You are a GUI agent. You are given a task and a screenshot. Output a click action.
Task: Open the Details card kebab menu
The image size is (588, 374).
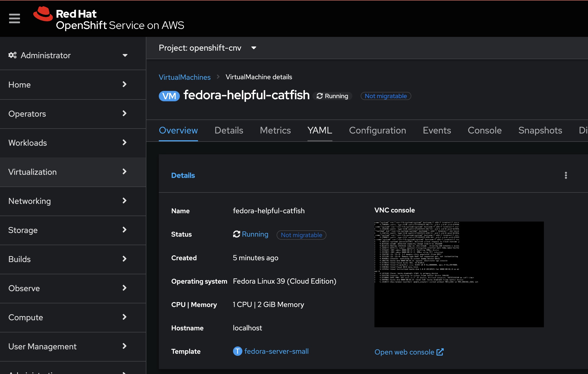pyautogui.click(x=566, y=175)
